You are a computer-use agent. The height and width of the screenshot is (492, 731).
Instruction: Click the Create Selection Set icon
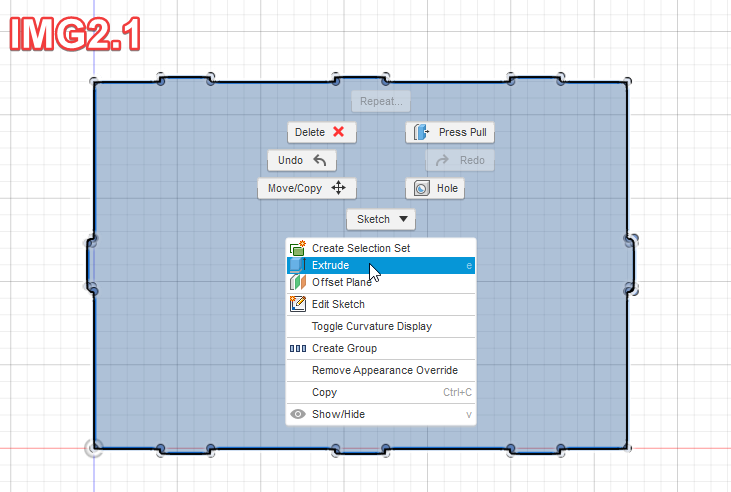click(x=297, y=248)
